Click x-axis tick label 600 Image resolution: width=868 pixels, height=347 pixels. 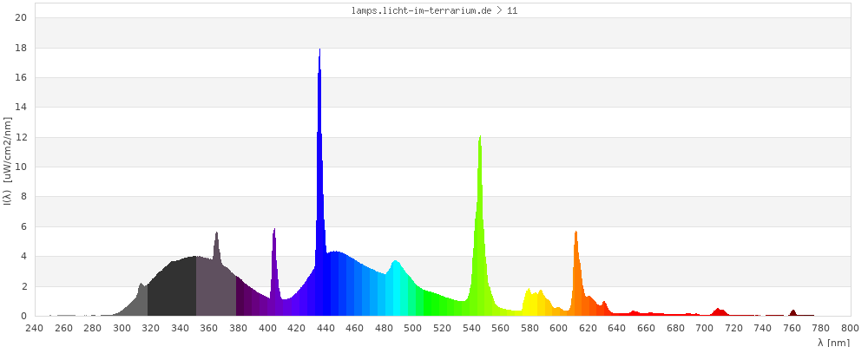559,328
